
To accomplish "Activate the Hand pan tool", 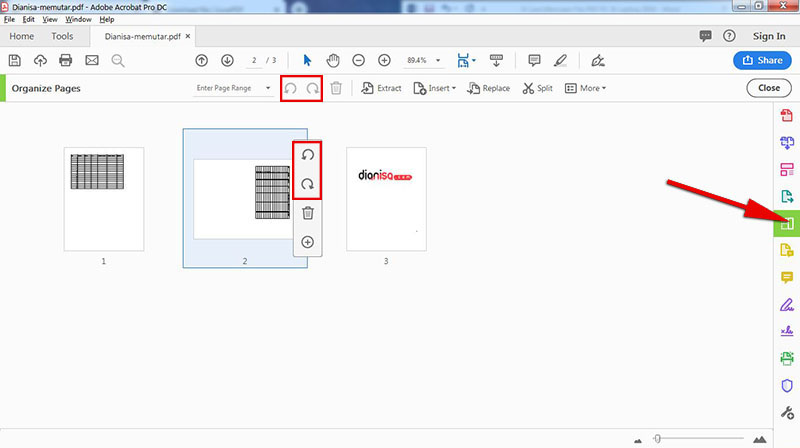I will [333, 60].
